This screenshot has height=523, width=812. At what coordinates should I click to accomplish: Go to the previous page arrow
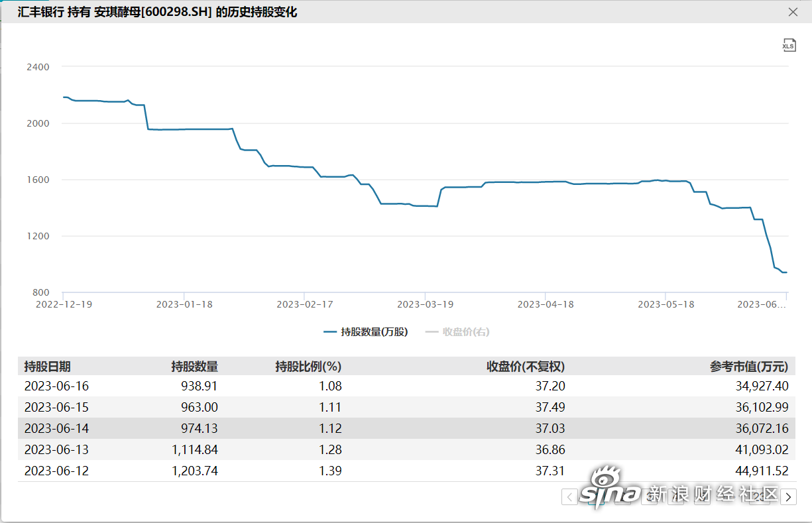click(x=569, y=496)
